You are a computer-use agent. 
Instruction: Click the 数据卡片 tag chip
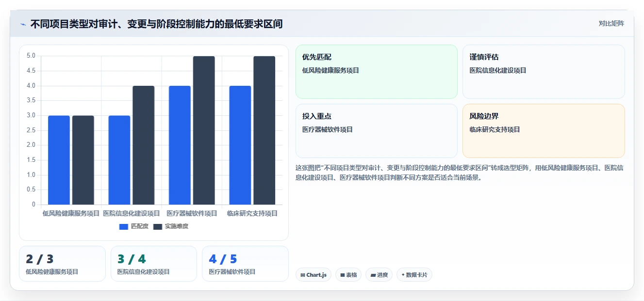414,275
